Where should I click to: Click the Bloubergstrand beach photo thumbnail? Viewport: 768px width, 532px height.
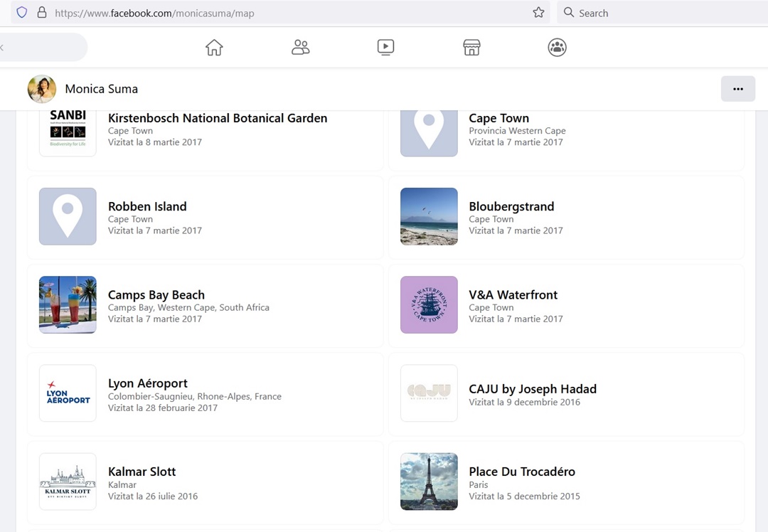pyautogui.click(x=429, y=216)
